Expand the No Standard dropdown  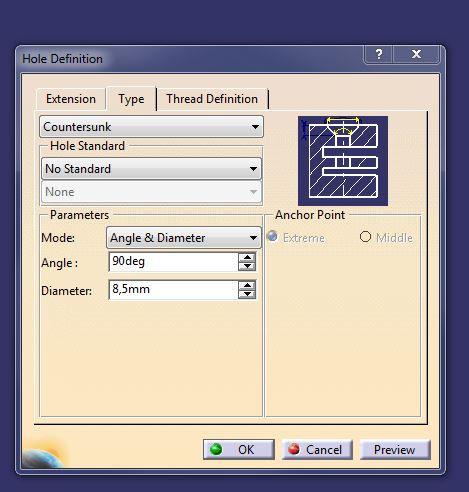151,169
